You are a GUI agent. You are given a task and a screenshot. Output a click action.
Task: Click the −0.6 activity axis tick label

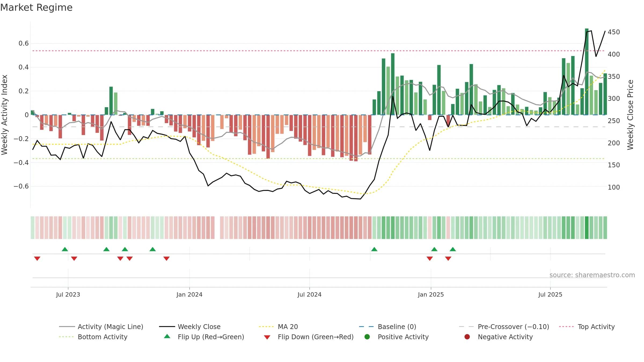(x=21, y=186)
